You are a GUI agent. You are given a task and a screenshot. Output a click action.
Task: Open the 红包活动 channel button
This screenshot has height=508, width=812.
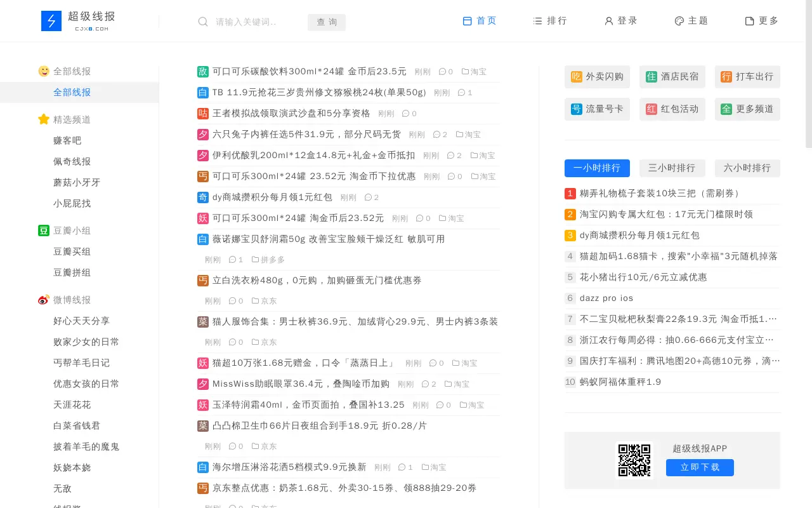(672, 109)
